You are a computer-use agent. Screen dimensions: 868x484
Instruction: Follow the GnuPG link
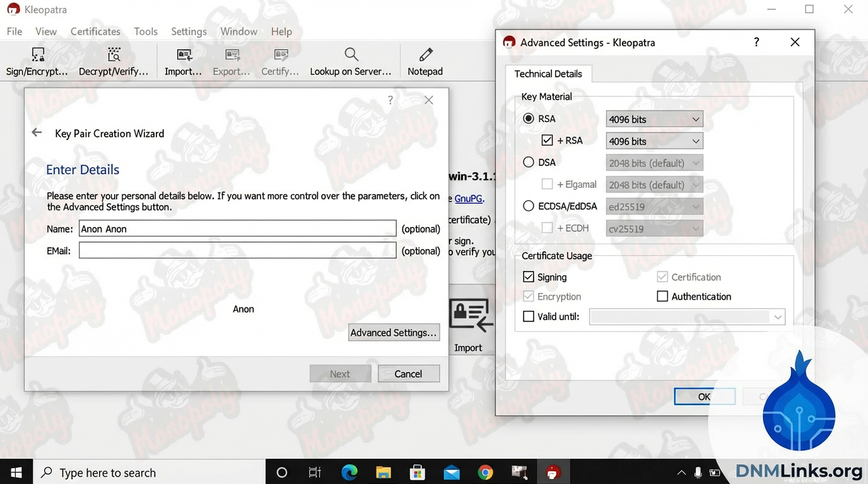pos(468,198)
